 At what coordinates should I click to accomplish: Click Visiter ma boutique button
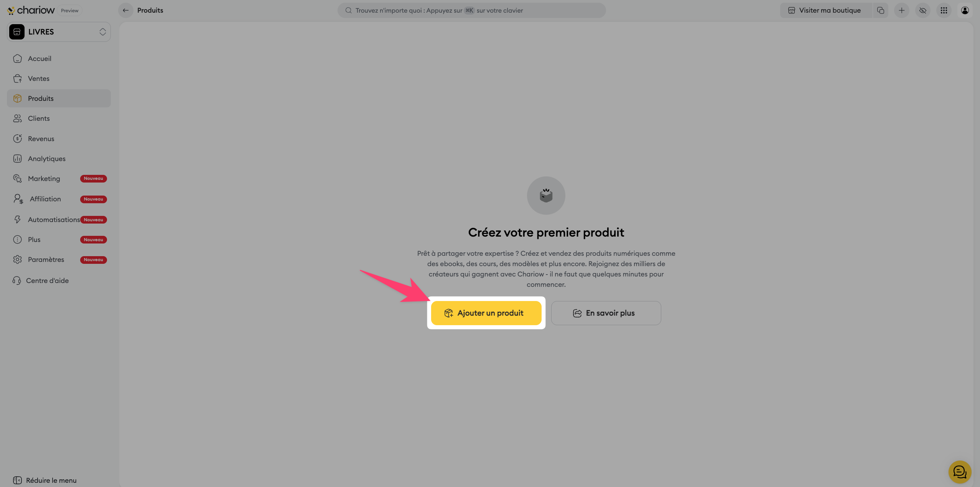coord(825,10)
